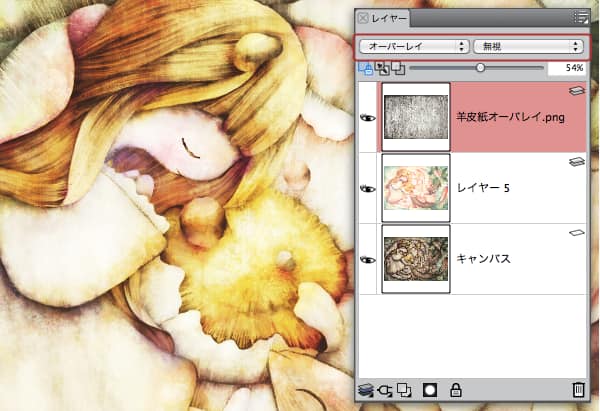
Task: Open the 無視 composite depth dropdown
Action: point(530,46)
